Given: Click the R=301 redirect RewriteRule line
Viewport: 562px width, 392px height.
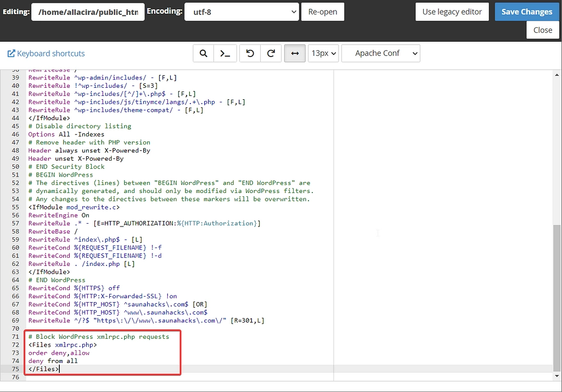Looking at the screenshot, I should (146, 320).
